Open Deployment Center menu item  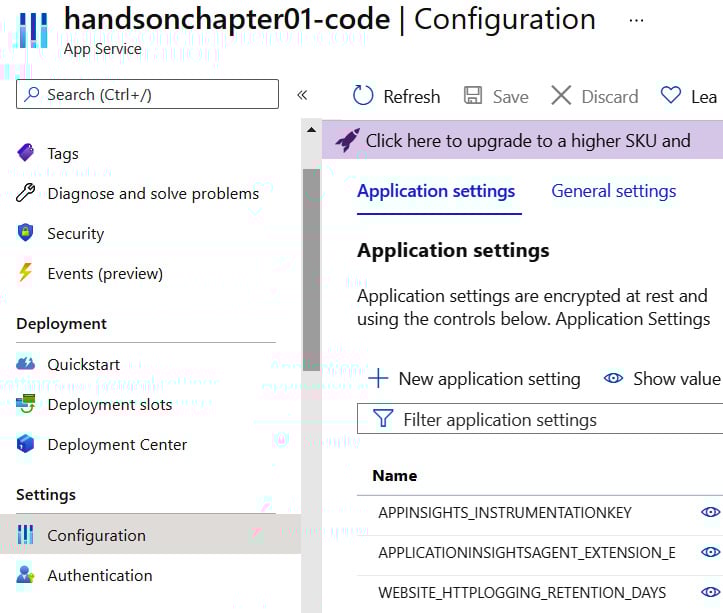click(117, 445)
